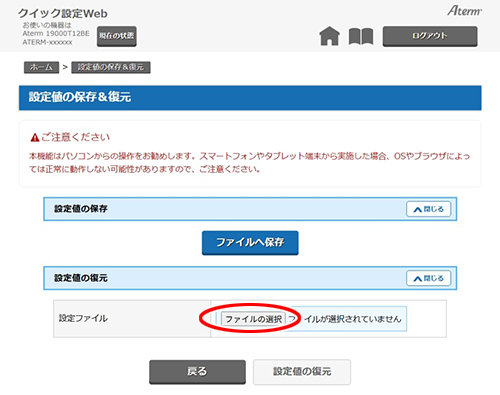500x395 pixels.
Task: Collapse the 設定値の復元 section
Action: point(428,278)
